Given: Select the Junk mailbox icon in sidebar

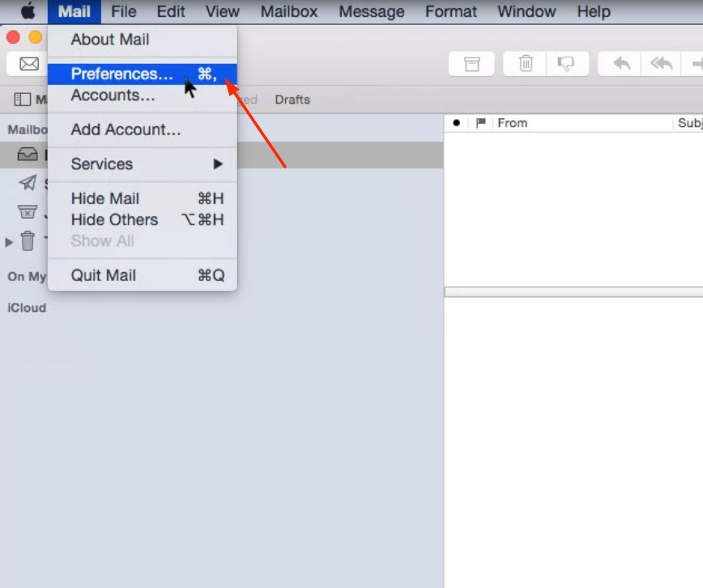Looking at the screenshot, I should pyautogui.click(x=28, y=212).
